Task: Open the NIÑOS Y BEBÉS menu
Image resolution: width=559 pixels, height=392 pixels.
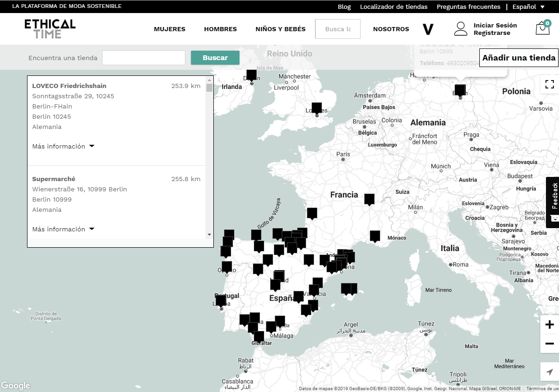Action: coord(280,29)
